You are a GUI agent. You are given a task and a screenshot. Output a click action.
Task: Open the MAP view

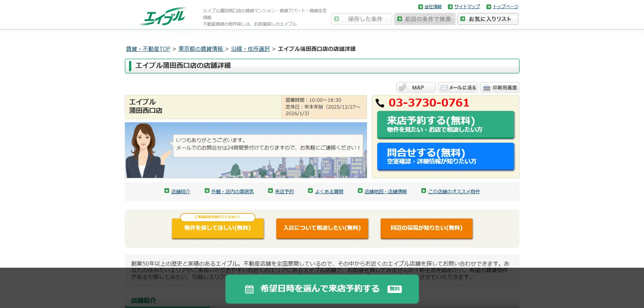pyautogui.click(x=416, y=87)
